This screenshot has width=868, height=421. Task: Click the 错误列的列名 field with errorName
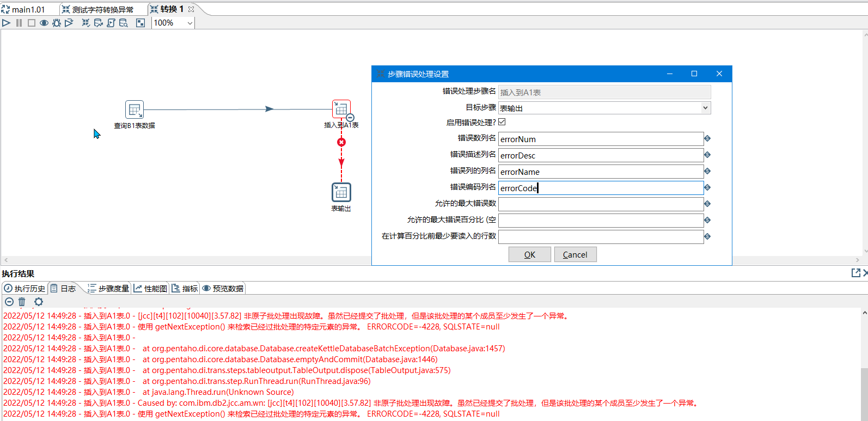tap(601, 172)
